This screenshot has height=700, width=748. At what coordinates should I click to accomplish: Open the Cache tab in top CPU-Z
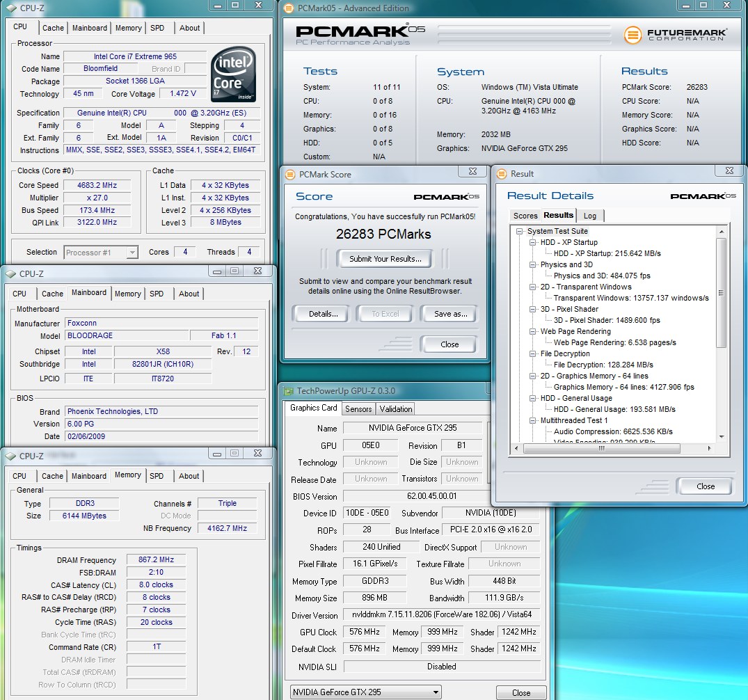53,28
